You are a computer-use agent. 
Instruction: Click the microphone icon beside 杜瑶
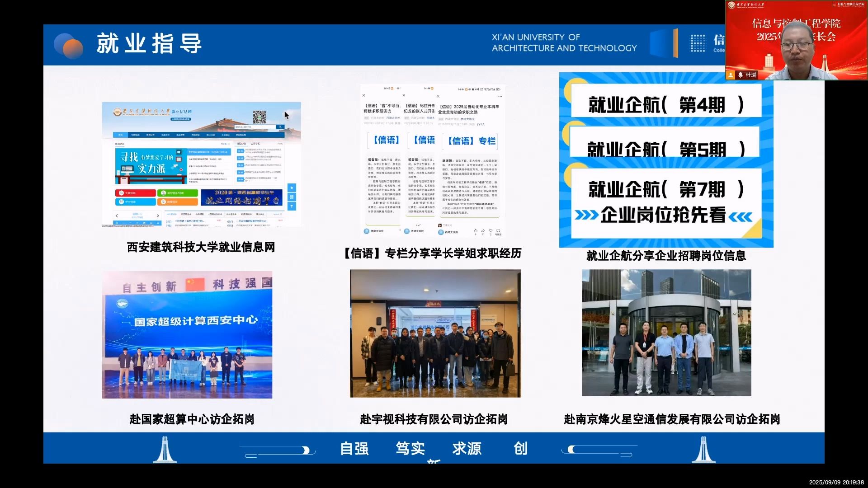741,75
